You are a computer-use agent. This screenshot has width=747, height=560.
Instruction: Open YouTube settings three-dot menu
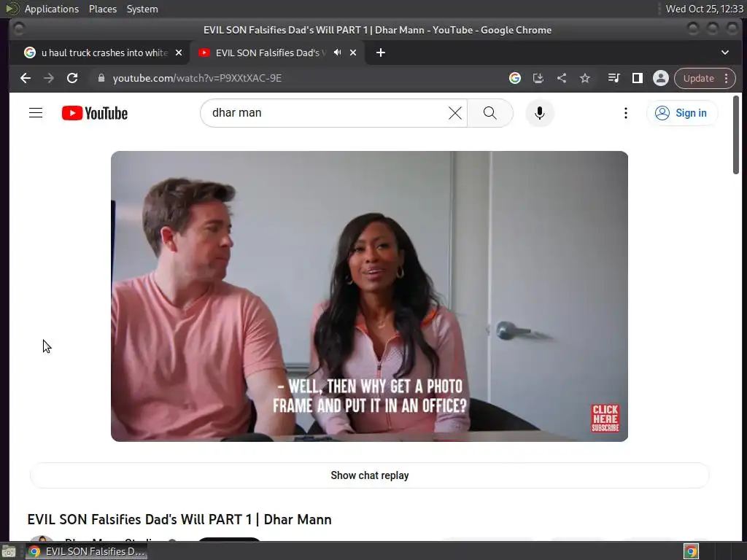pyautogui.click(x=625, y=113)
